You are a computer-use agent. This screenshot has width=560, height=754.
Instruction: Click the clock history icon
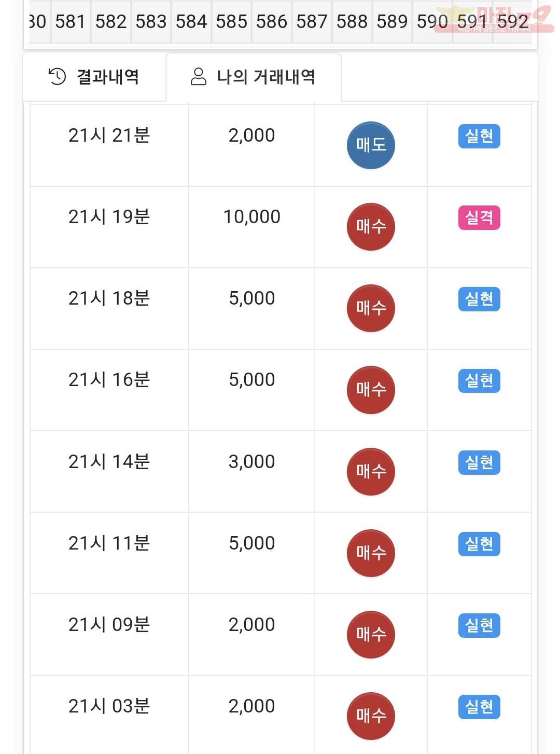click(x=57, y=76)
